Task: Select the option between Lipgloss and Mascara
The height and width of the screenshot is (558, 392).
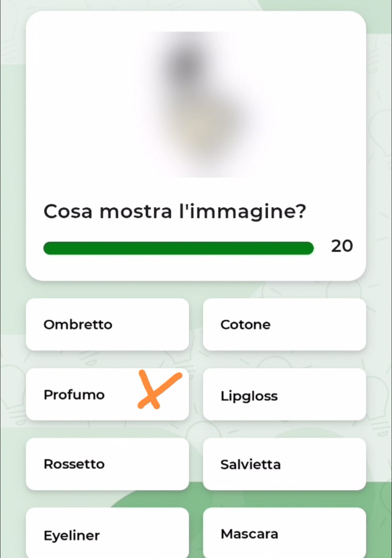Action: pyautogui.click(x=284, y=464)
